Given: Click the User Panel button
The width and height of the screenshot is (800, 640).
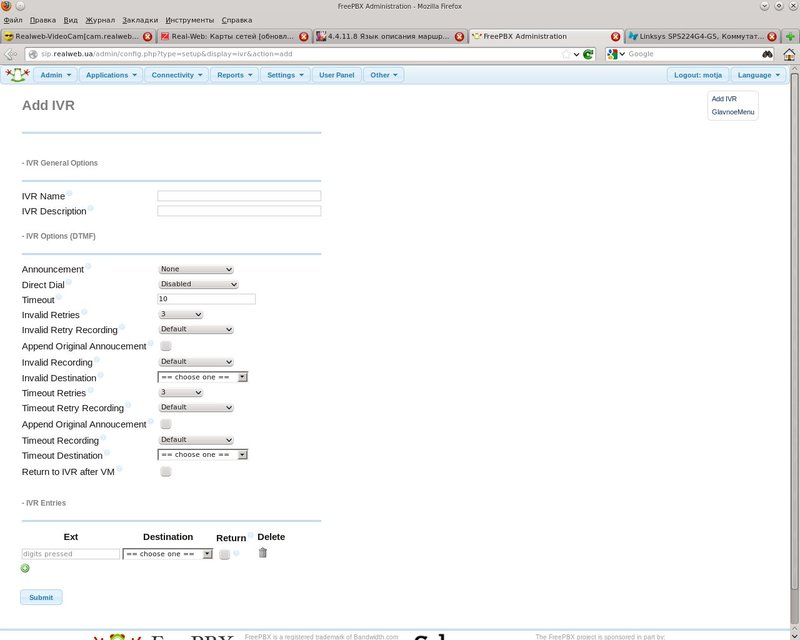Looking at the screenshot, I should point(337,75).
